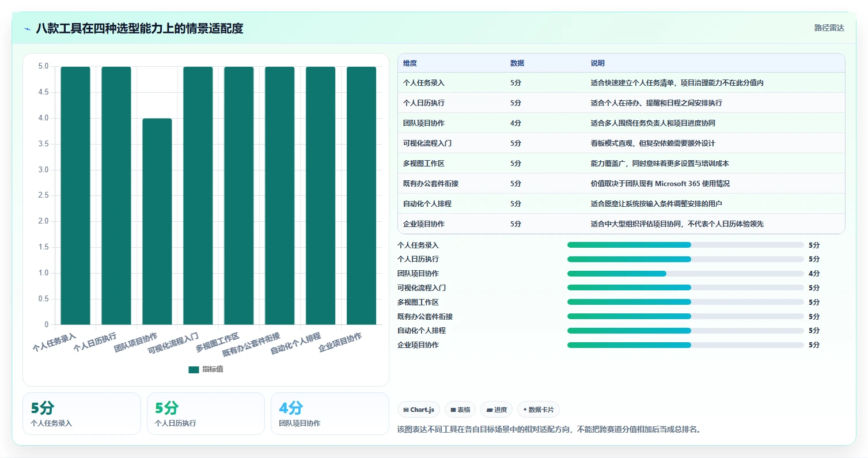Image resolution: width=868 pixels, height=458 pixels.
Task: Click the 可视化流程入门 progress bar
Action: pos(685,287)
